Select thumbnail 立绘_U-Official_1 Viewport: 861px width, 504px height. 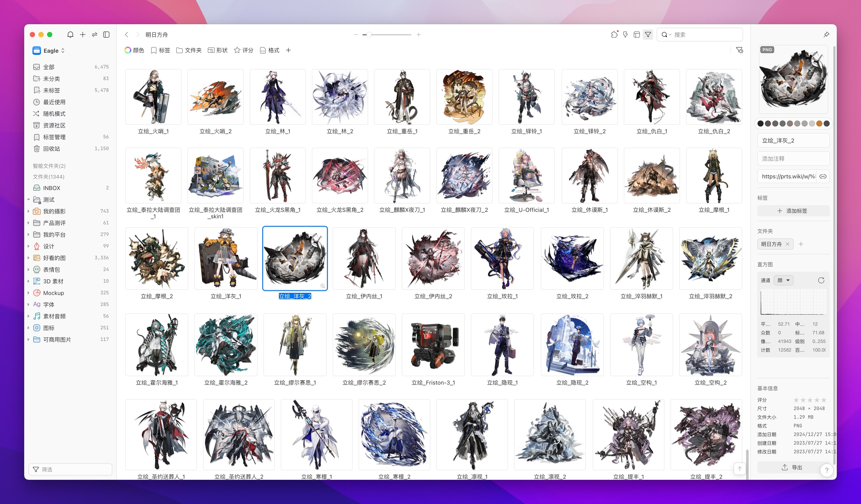tap(526, 176)
